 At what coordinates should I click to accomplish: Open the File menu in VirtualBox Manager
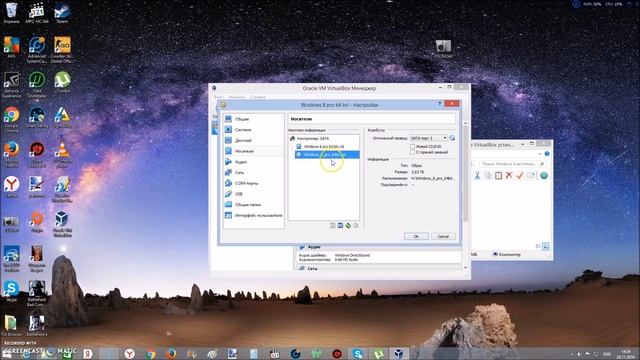pyautogui.click(x=218, y=97)
